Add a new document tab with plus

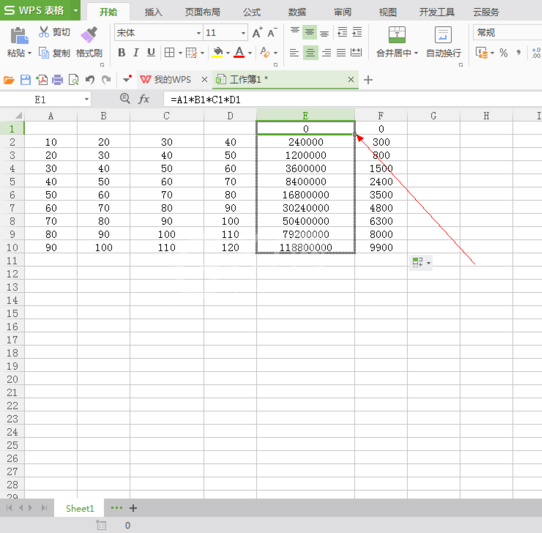[x=368, y=80]
